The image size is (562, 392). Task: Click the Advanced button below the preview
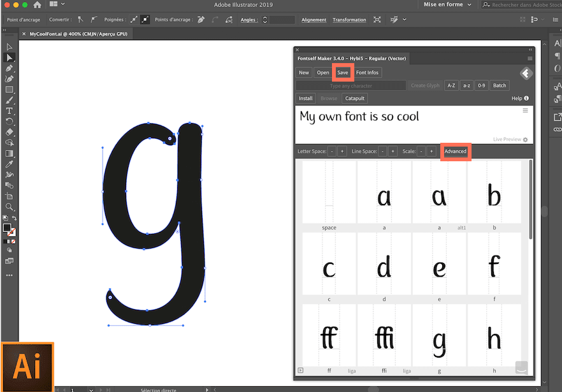click(456, 151)
